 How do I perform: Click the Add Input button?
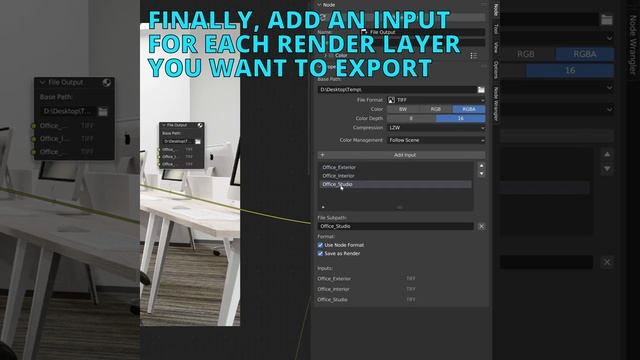tap(402, 155)
